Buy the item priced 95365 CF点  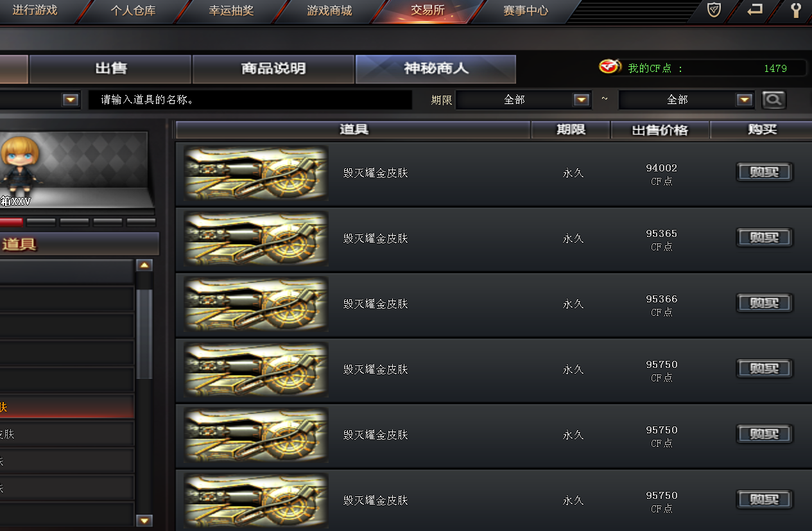click(764, 238)
